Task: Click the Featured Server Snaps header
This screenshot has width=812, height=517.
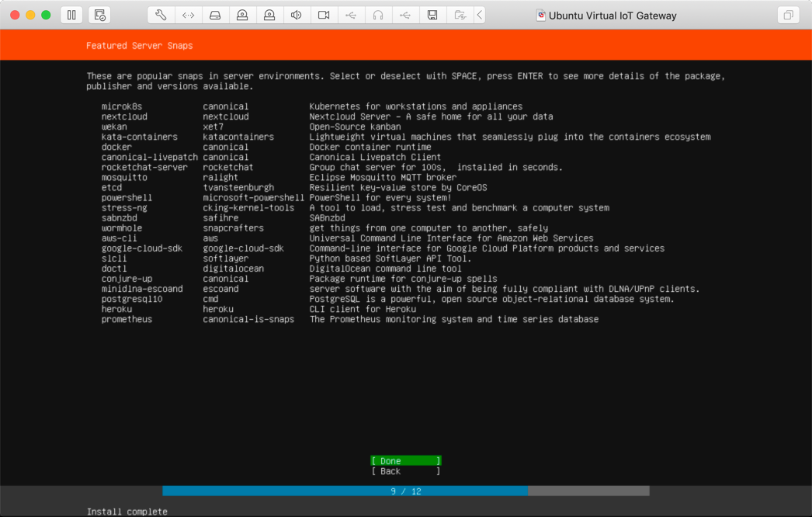Action: pyautogui.click(x=139, y=46)
